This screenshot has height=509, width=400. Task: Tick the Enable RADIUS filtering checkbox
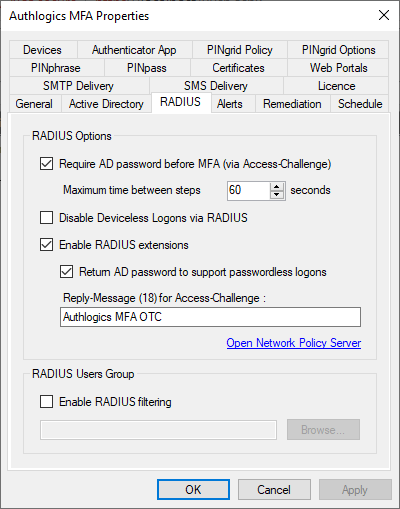pos(46,402)
